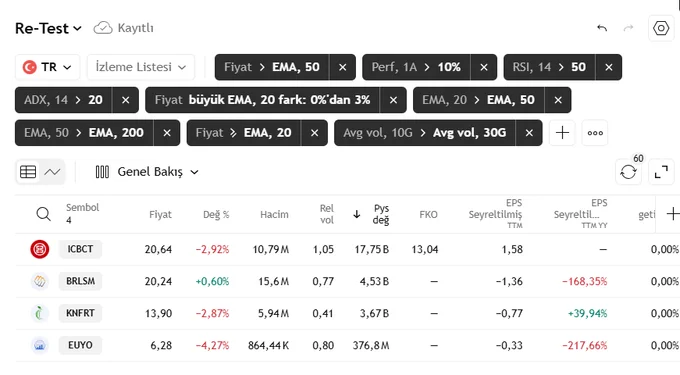Open the Genel Bakış column set menu
Viewport: 680px width, 375px height.
click(x=147, y=172)
